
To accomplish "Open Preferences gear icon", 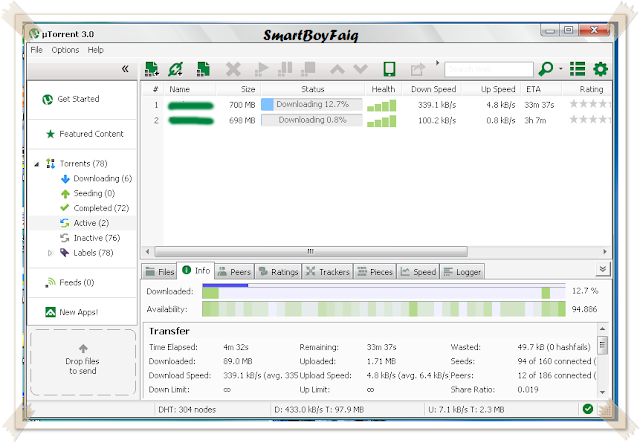I will point(600,69).
